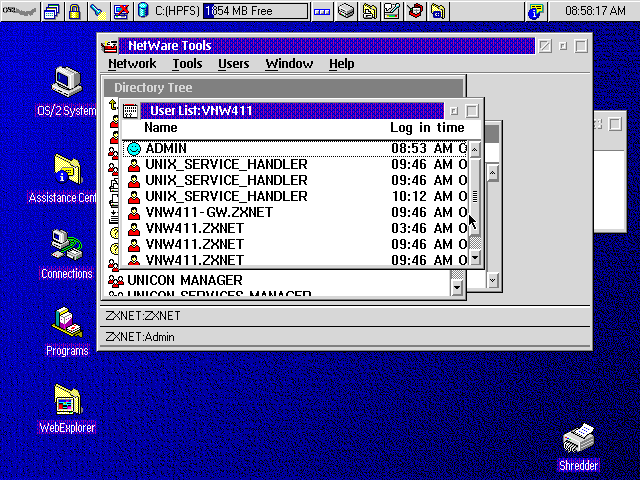Open the Tools menu
Screen dimensions: 640x480
click(187, 64)
